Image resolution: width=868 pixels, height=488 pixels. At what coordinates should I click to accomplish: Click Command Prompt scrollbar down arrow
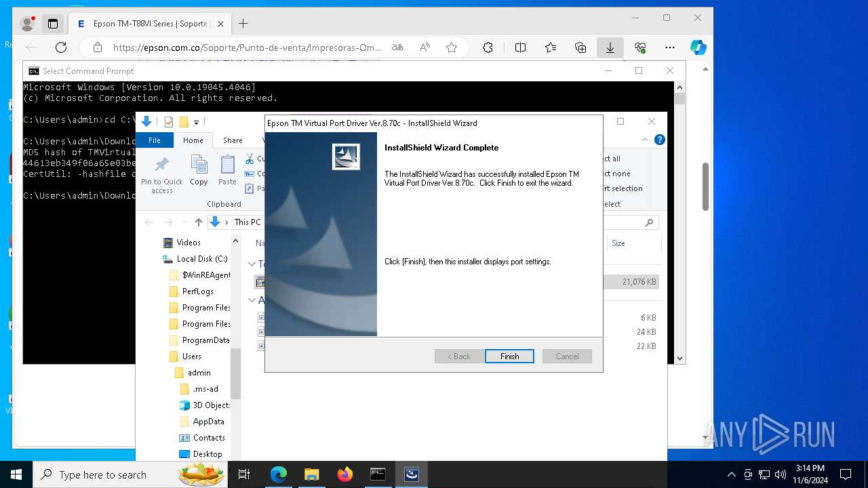(x=679, y=359)
